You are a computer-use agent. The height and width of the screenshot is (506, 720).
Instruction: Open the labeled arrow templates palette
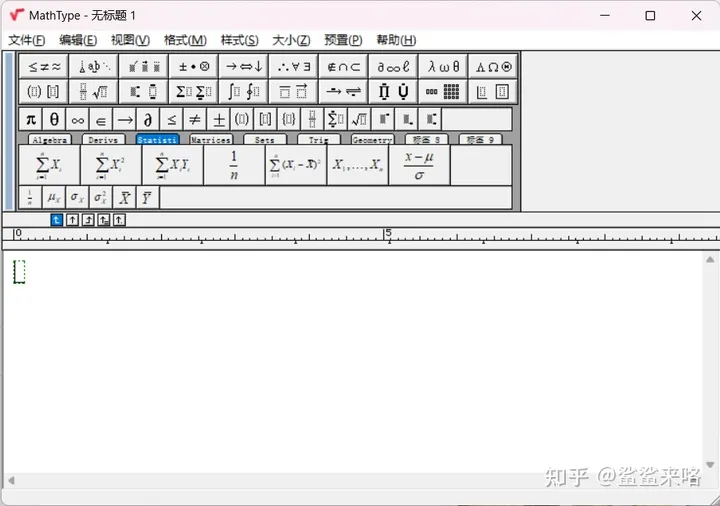click(344, 91)
